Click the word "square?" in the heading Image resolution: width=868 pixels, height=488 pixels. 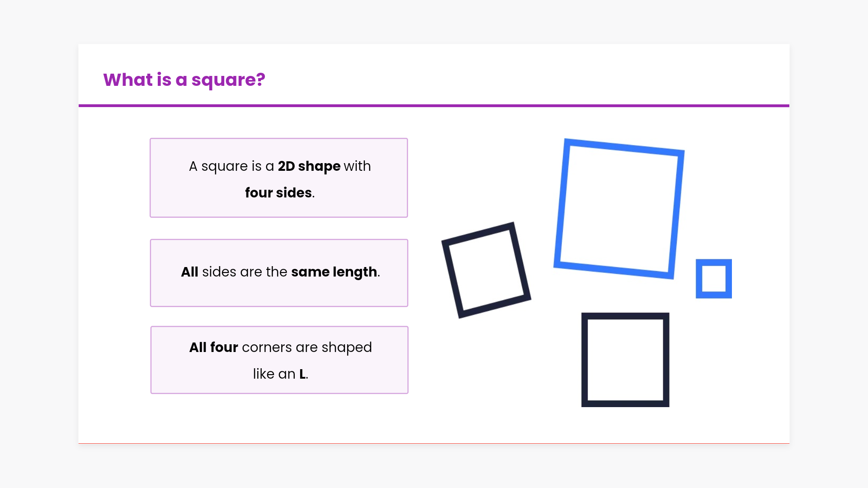coord(228,80)
